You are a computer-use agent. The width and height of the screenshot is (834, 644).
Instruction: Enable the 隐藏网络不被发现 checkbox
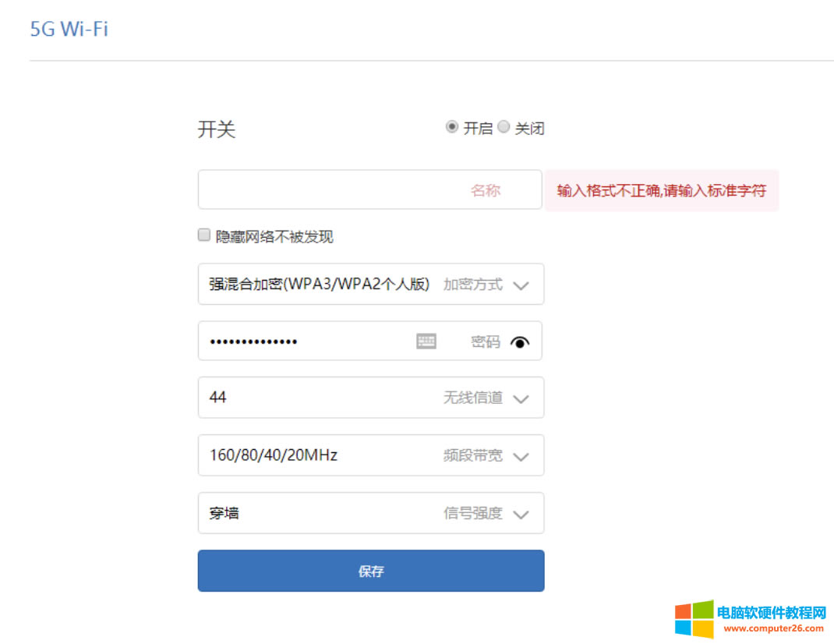pos(204,235)
